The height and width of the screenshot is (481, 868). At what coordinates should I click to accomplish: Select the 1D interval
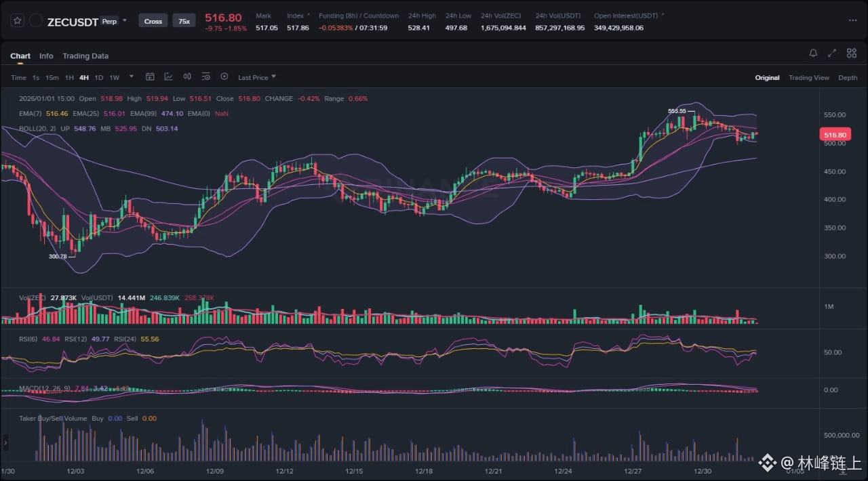(99, 78)
